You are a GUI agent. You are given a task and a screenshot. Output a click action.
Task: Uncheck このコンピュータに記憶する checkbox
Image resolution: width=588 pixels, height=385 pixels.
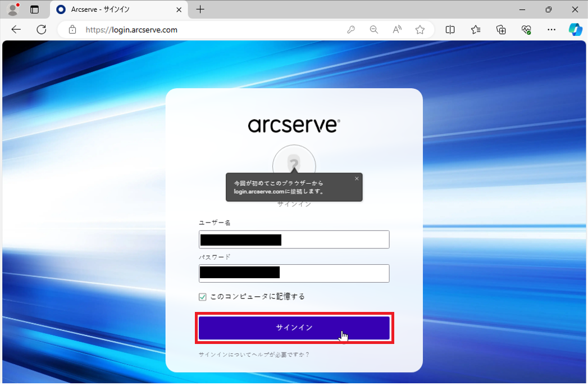[203, 297]
